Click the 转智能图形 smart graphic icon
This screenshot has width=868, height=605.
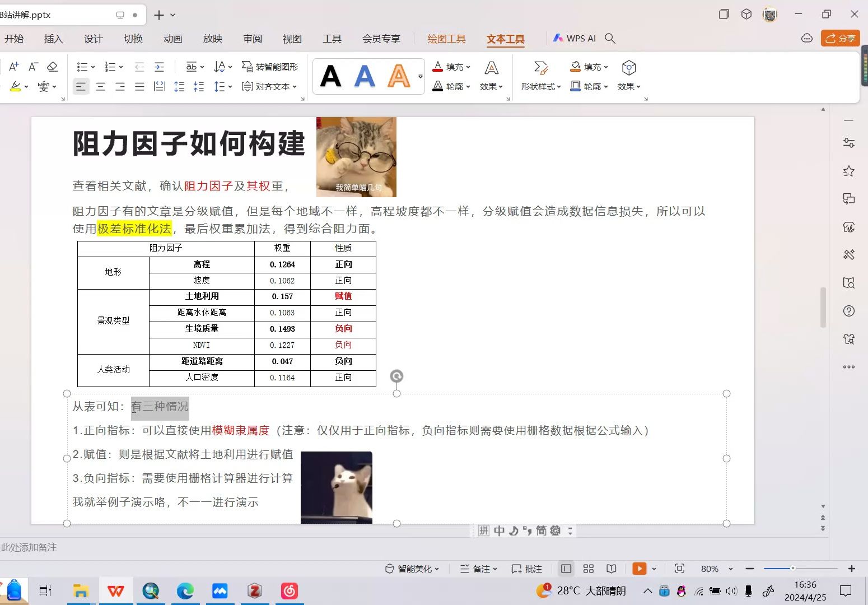click(x=246, y=66)
